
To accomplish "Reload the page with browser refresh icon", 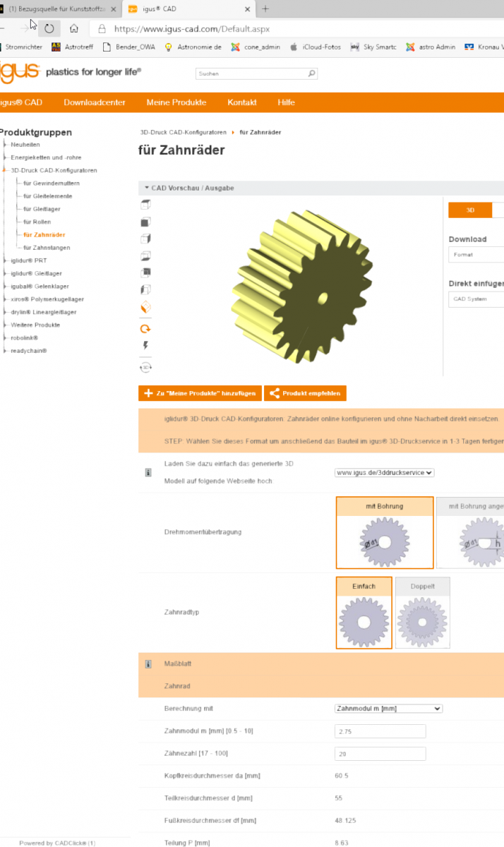I will 49,29.
